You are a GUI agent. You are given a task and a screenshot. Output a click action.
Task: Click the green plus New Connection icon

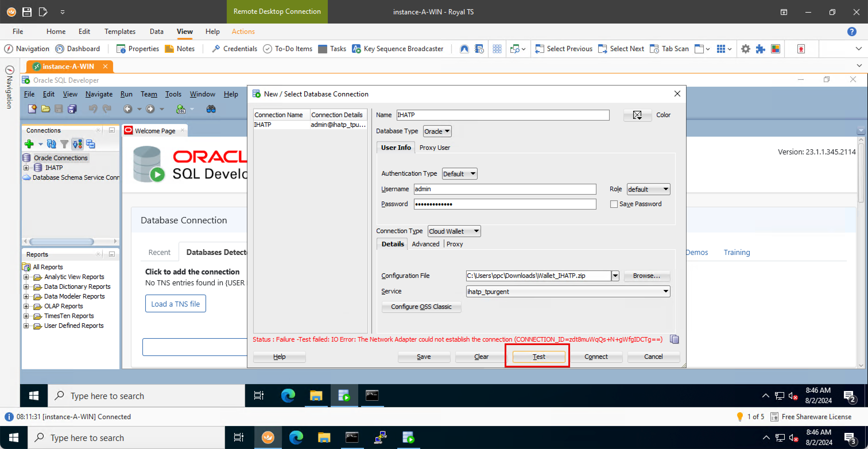click(29, 144)
